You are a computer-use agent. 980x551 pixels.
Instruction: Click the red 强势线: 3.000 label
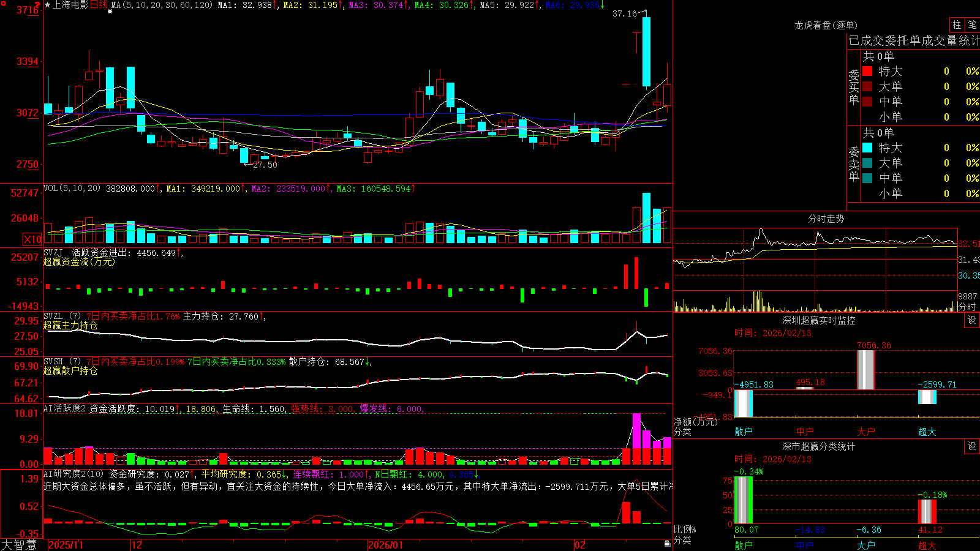tap(322, 408)
